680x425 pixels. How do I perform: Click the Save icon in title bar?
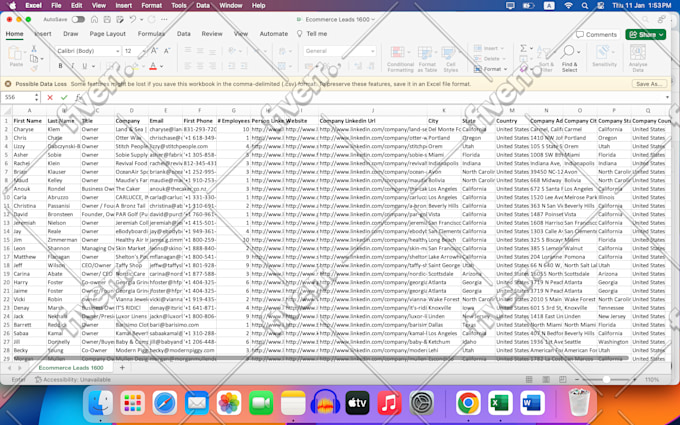tap(107, 20)
